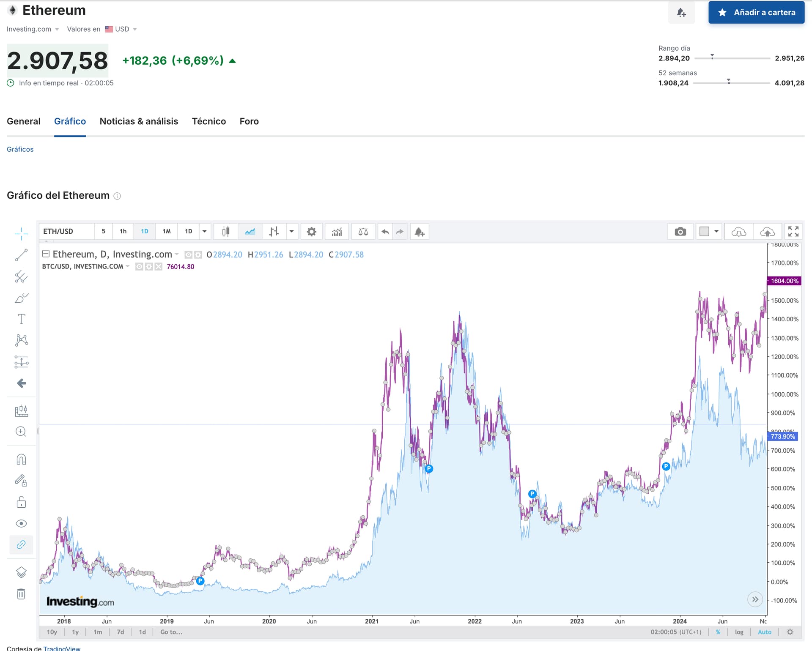Open the prediction and measurement tools
Screen dimensions: 812x651
point(21,362)
